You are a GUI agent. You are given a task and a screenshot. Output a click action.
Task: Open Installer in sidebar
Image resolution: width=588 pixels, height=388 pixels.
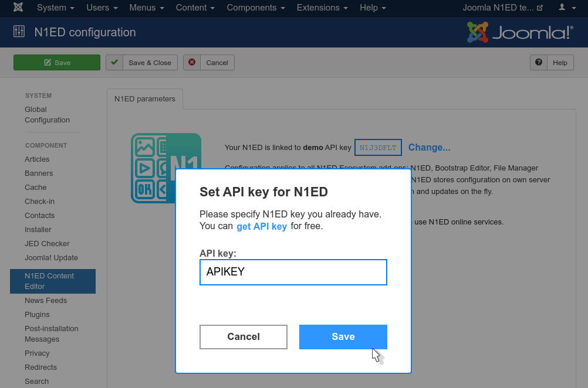point(38,230)
